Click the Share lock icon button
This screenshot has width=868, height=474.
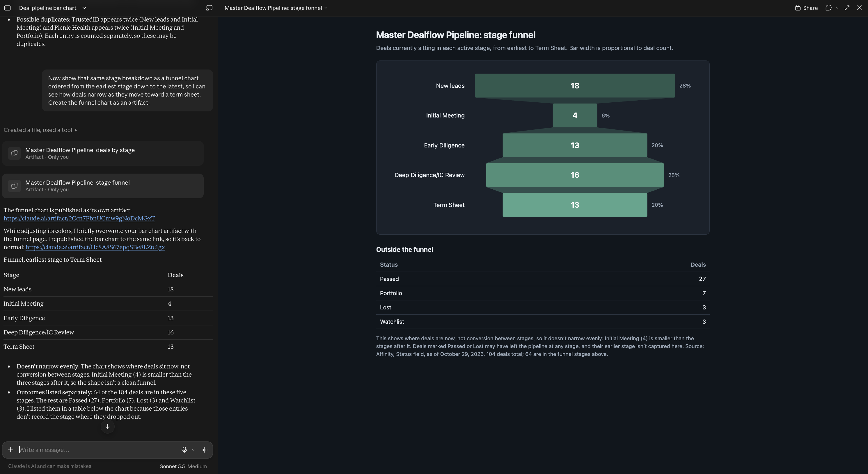[806, 8]
